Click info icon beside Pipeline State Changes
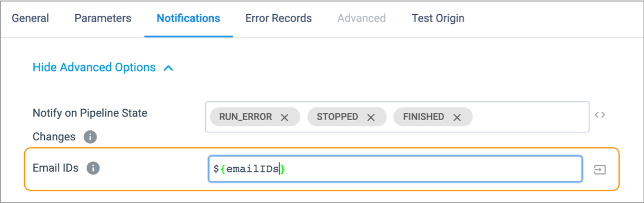 (90, 137)
